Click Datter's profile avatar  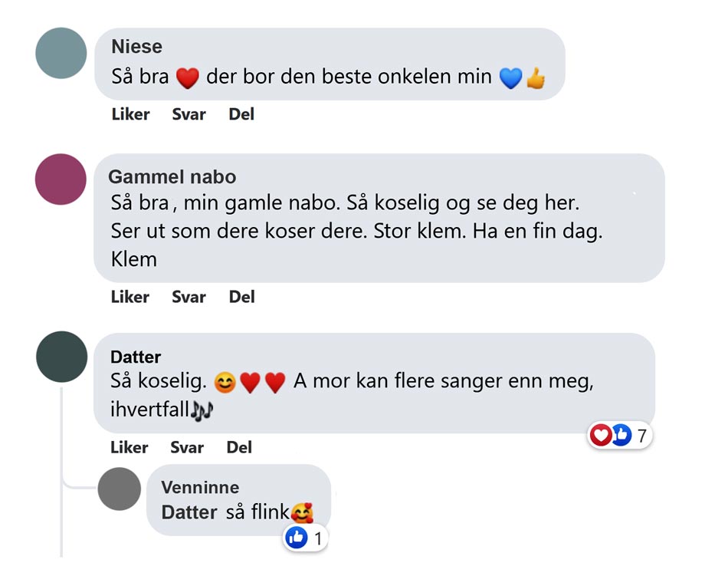61,357
